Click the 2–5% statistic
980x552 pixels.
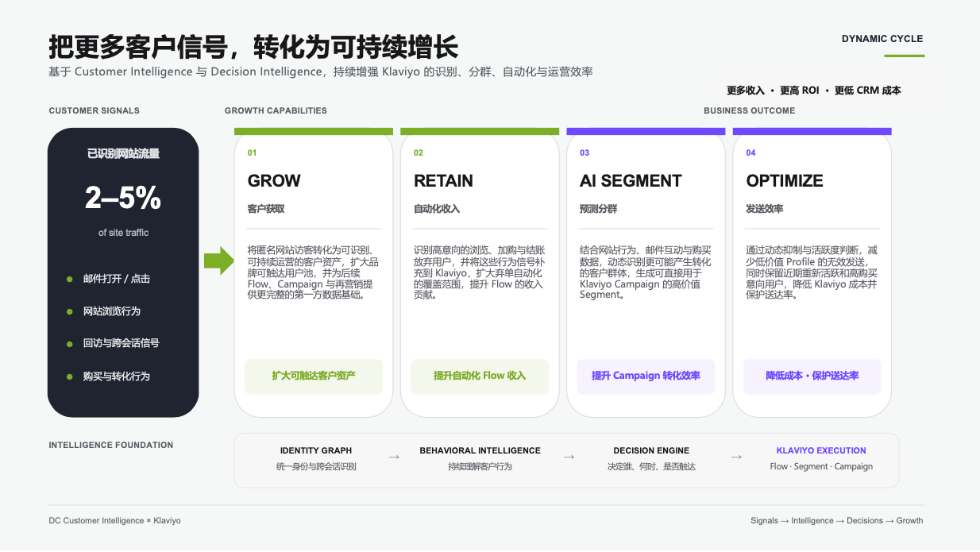123,198
